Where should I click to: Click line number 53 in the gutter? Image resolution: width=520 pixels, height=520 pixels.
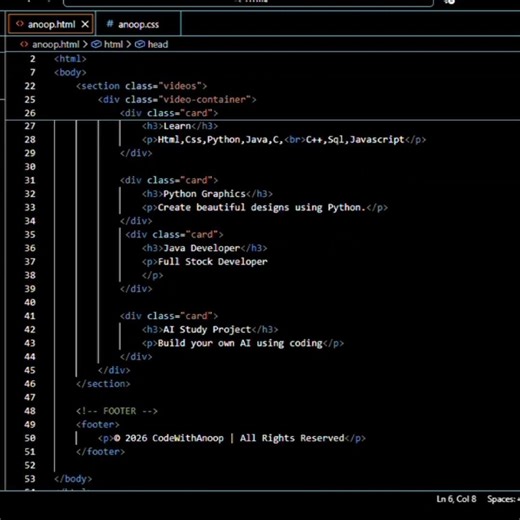click(x=30, y=479)
